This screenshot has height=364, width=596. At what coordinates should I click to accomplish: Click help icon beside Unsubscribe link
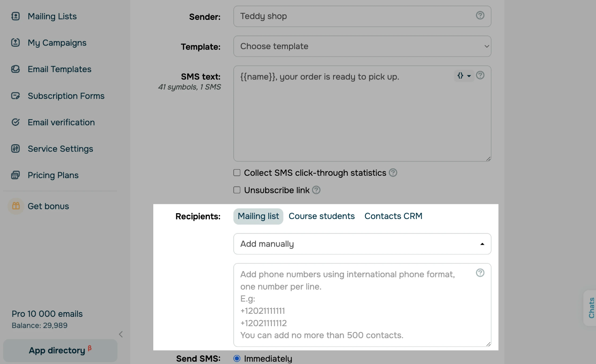(316, 190)
